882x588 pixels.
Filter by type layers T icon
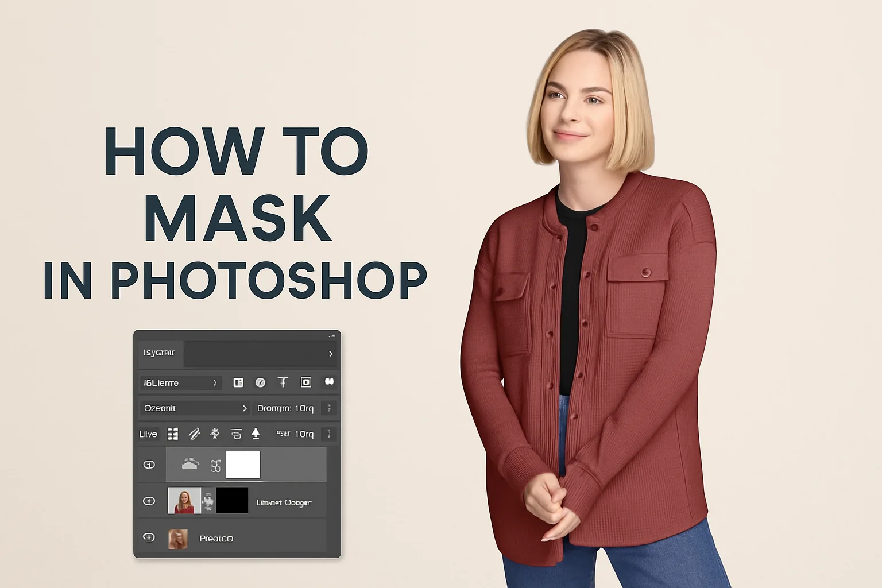click(x=283, y=382)
